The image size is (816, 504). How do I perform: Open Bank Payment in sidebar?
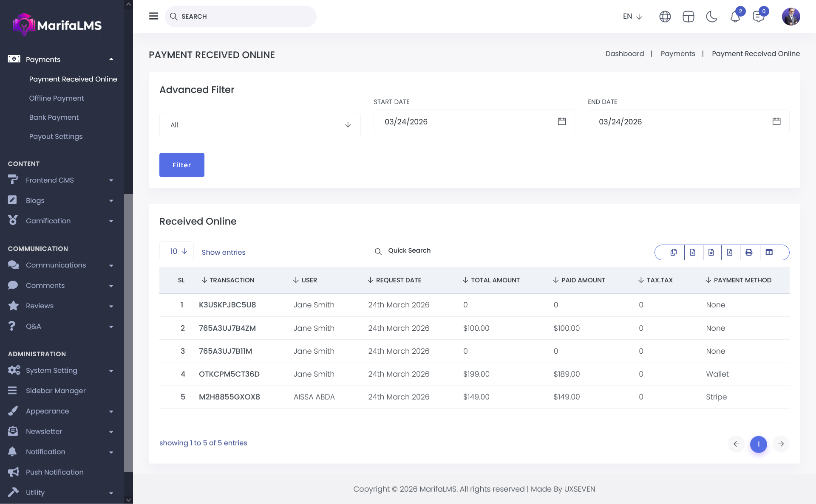point(54,117)
